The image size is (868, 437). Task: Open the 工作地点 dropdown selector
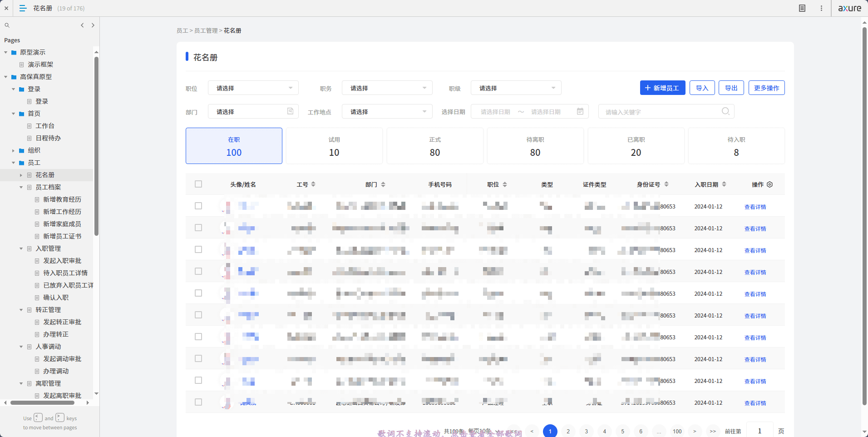pos(387,112)
